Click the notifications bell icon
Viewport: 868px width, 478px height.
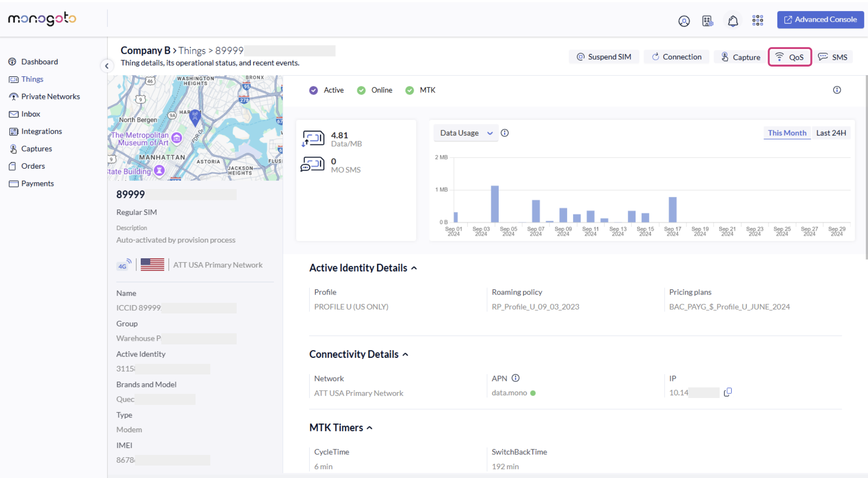733,21
